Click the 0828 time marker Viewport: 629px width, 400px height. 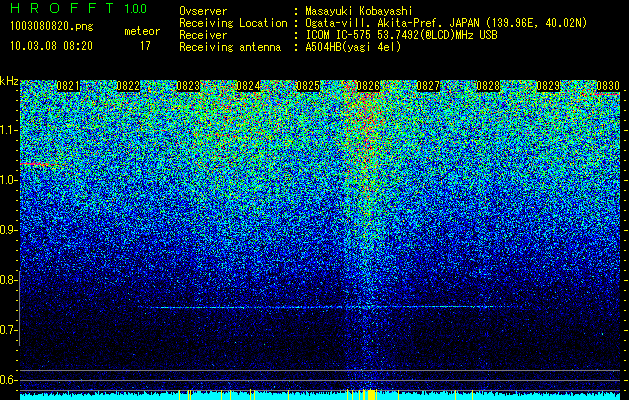coord(488,86)
